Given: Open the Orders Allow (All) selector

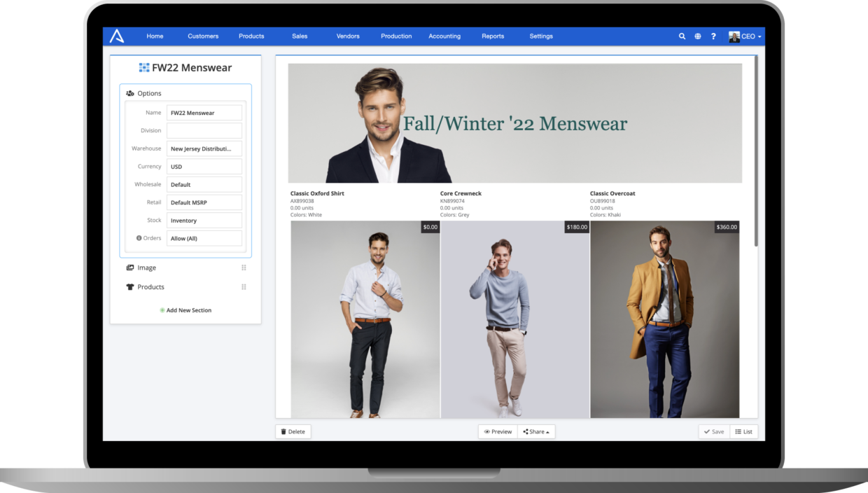Looking at the screenshot, I should tap(204, 238).
